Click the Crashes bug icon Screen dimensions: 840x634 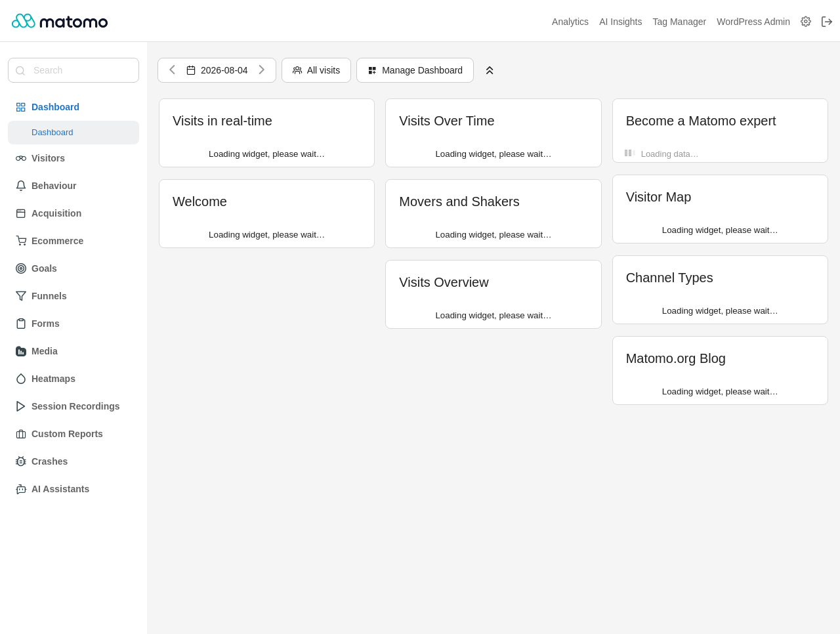click(x=21, y=461)
